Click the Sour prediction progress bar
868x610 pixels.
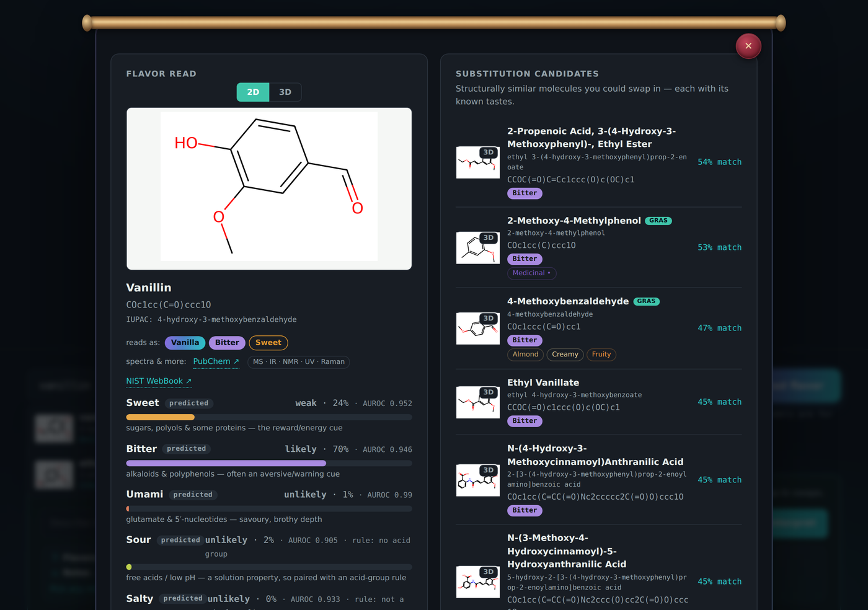269,567
